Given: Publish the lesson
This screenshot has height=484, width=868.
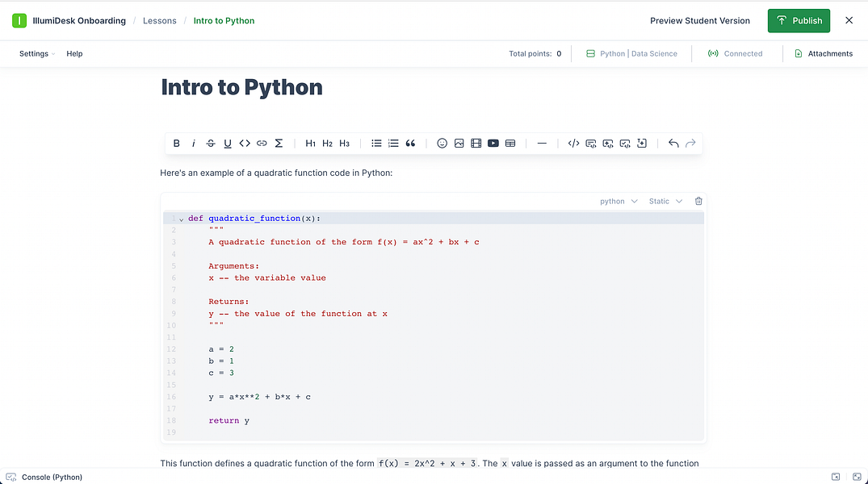Looking at the screenshot, I should point(799,20).
